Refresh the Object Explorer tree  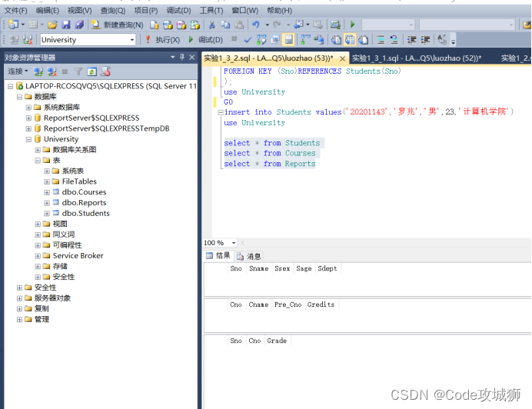point(92,71)
